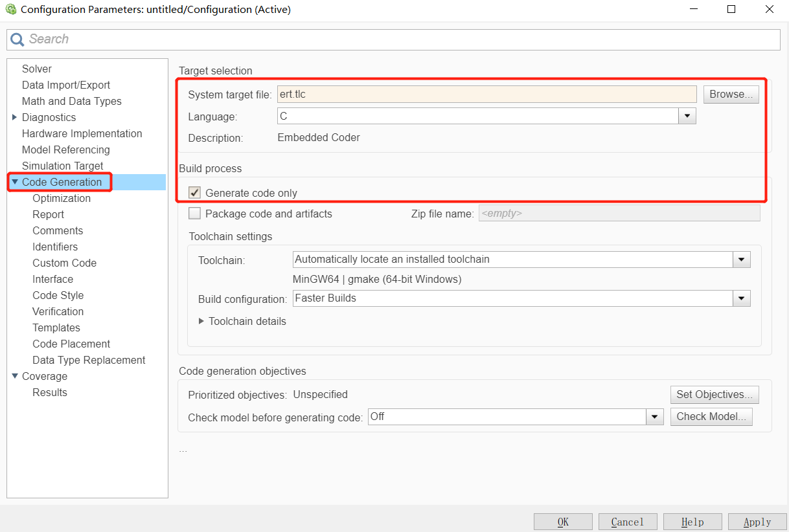Open Data Import/Export settings

66,85
